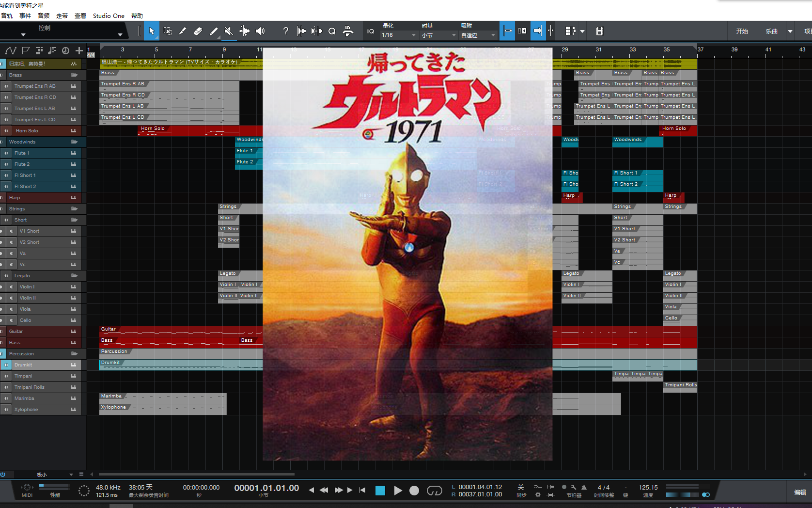Open the snap 自适应 dropdown

click(x=479, y=35)
